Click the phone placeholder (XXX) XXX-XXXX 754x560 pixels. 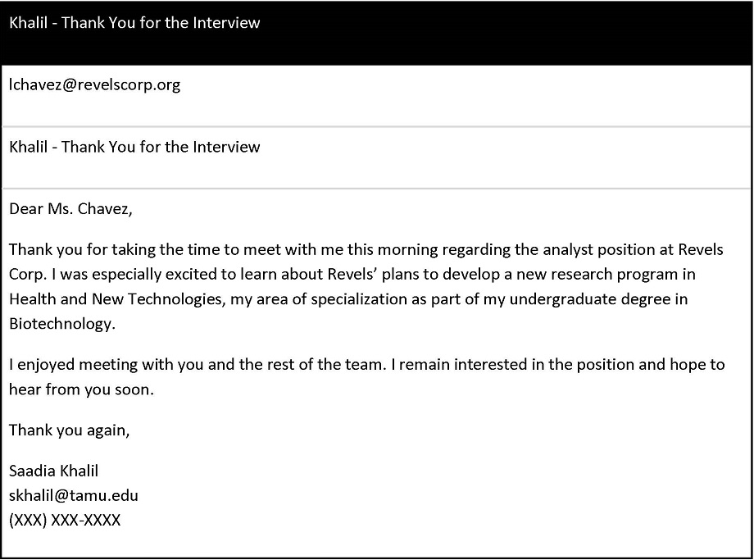point(65,520)
